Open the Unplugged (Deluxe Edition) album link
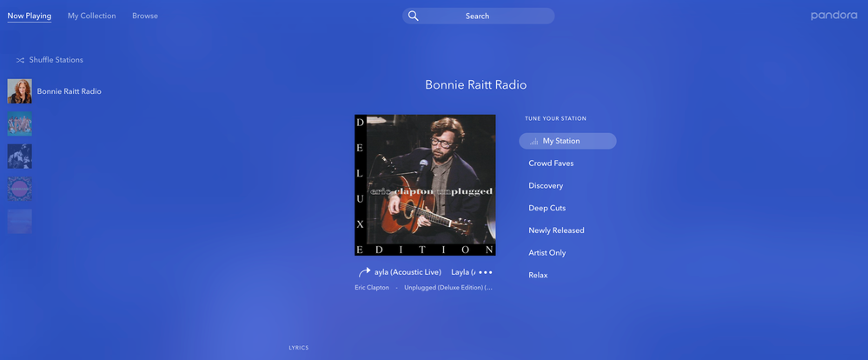This screenshot has height=360, width=868. pos(448,288)
